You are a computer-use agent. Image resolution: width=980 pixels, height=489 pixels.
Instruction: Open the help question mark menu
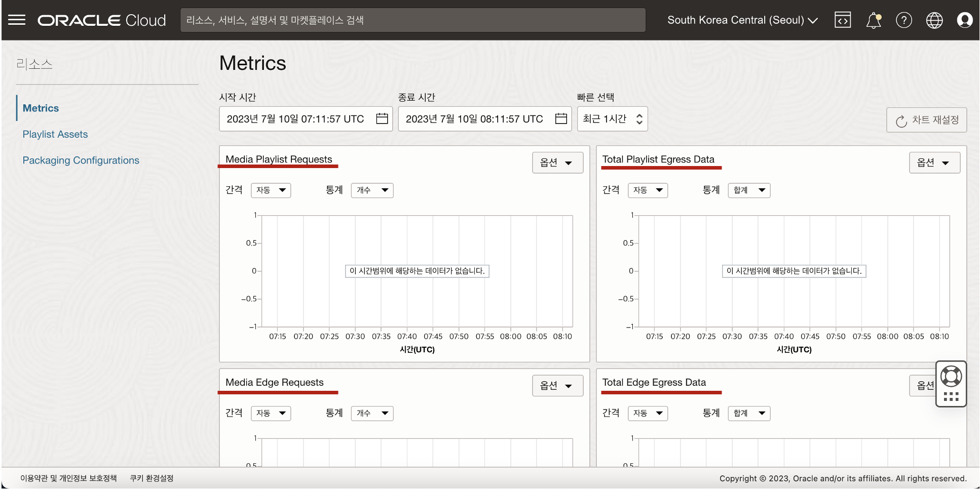tap(904, 20)
